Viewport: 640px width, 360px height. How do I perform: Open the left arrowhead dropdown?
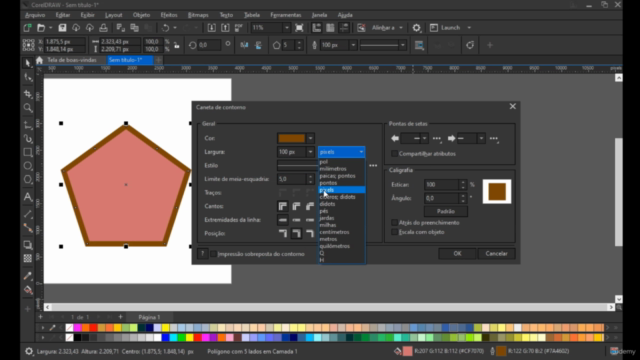[424, 138]
